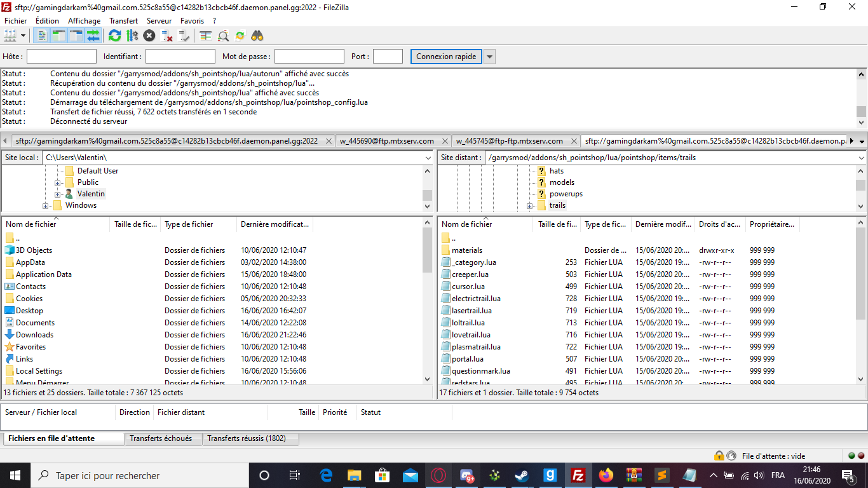Open the Favoris menu
This screenshot has width=868, height=488.
[192, 21]
